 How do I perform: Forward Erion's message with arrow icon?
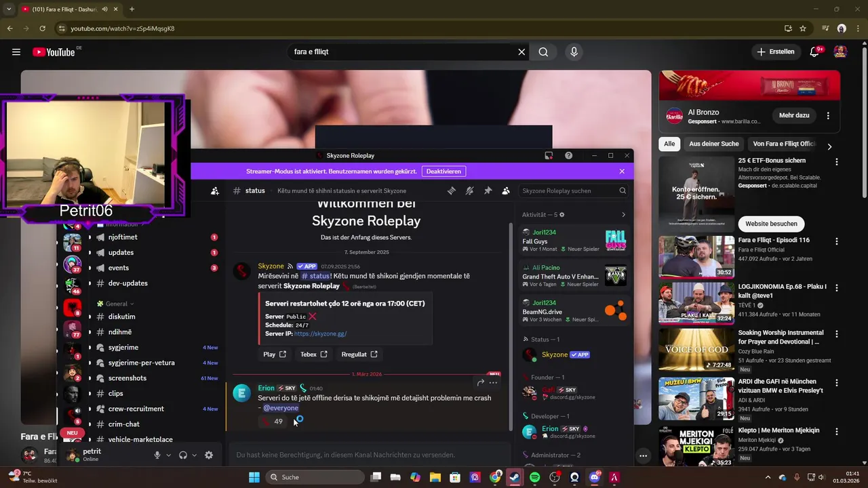pyautogui.click(x=480, y=382)
